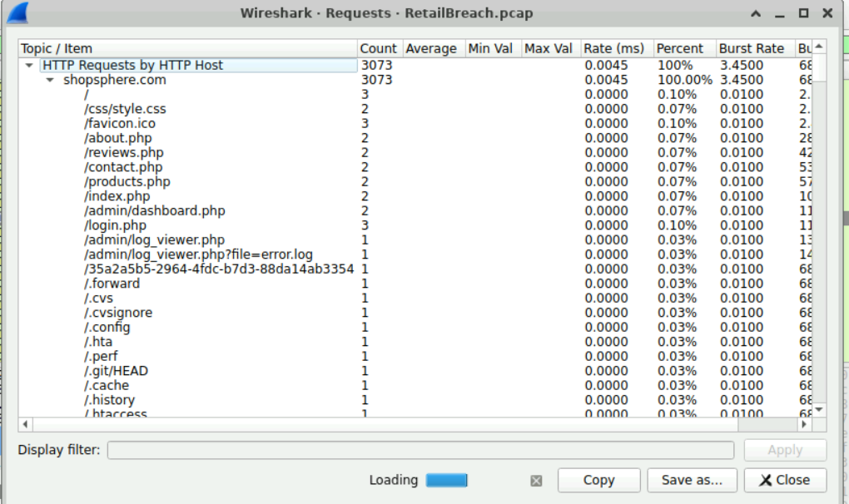
Task: Select the /35a2a5b5-2964-4fdc-b7d3-88da14ab3354 row
Action: (415, 269)
